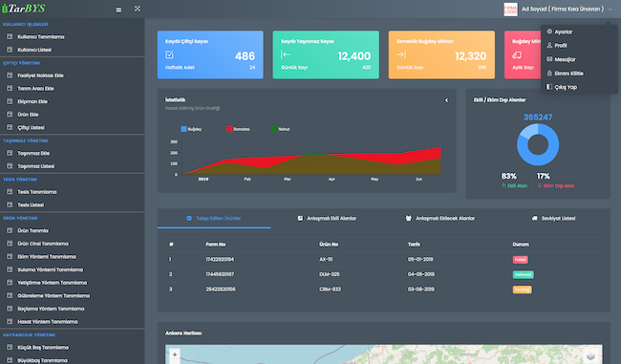Click the icon beside Sulama Yöntemi Tanımlama
This screenshot has height=364, width=621.
pos(10,269)
